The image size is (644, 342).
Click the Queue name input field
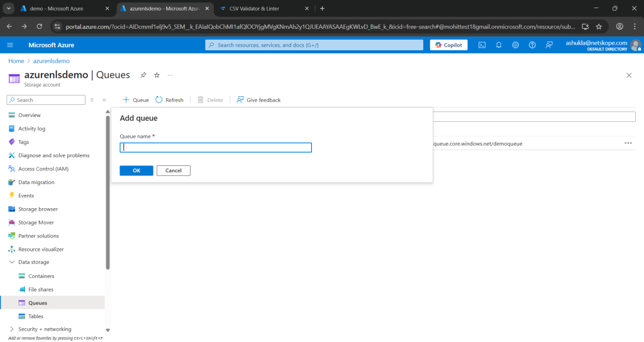click(x=216, y=147)
